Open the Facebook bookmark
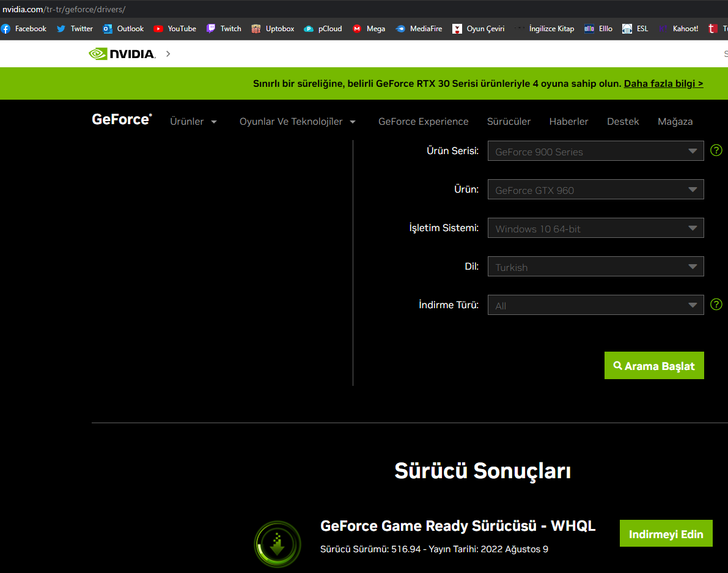The height and width of the screenshot is (573, 728). [x=24, y=29]
